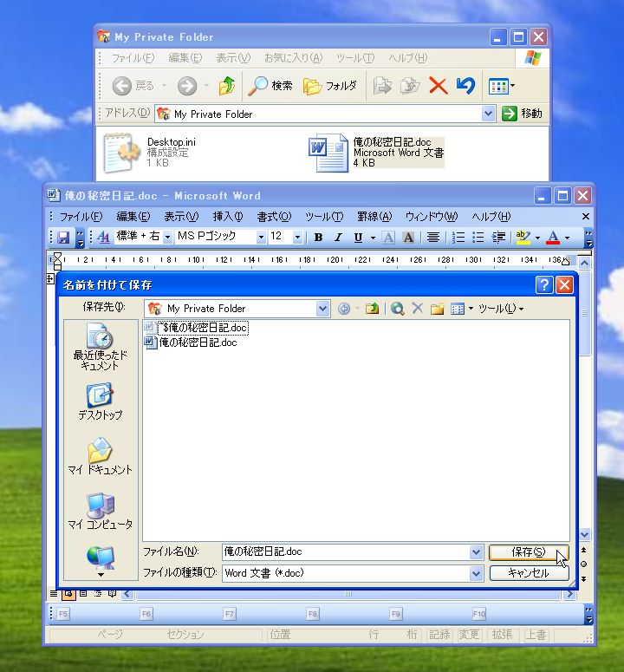
Task: Open underline style dropdown arrow
Action: [373, 238]
